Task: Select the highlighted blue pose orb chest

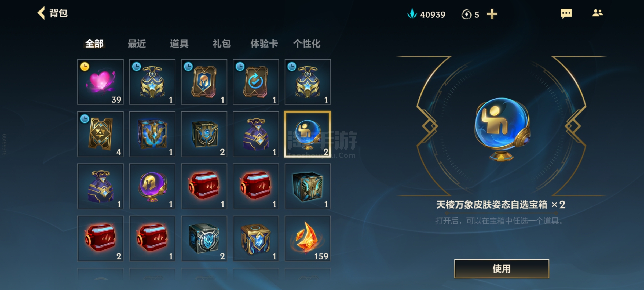Action: coord(308,134)
